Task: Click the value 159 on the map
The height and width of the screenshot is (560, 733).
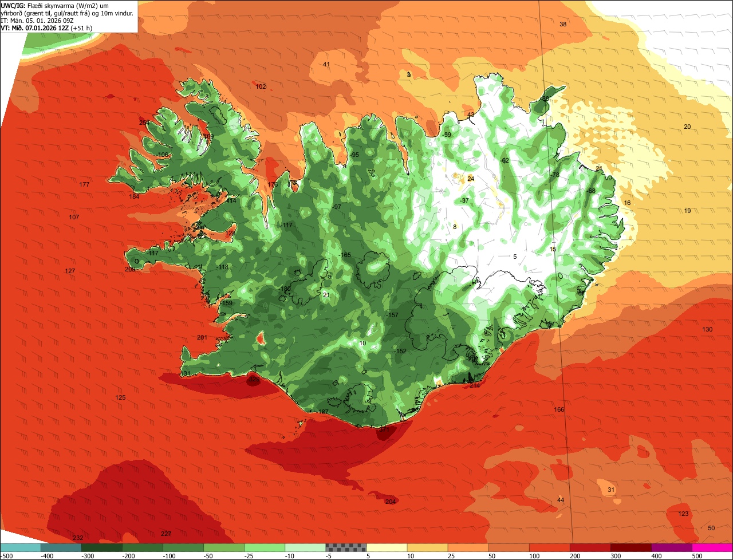Action: pyautogui.click(x=227, y=303)
